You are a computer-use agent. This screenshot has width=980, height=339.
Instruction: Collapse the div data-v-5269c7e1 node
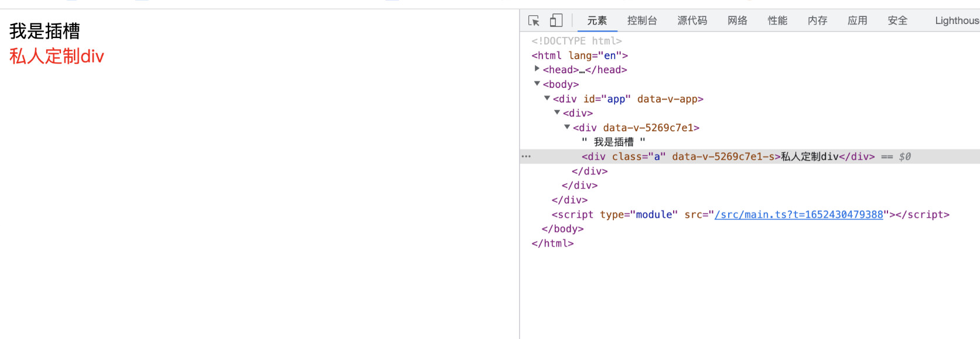tap(567, 127)
